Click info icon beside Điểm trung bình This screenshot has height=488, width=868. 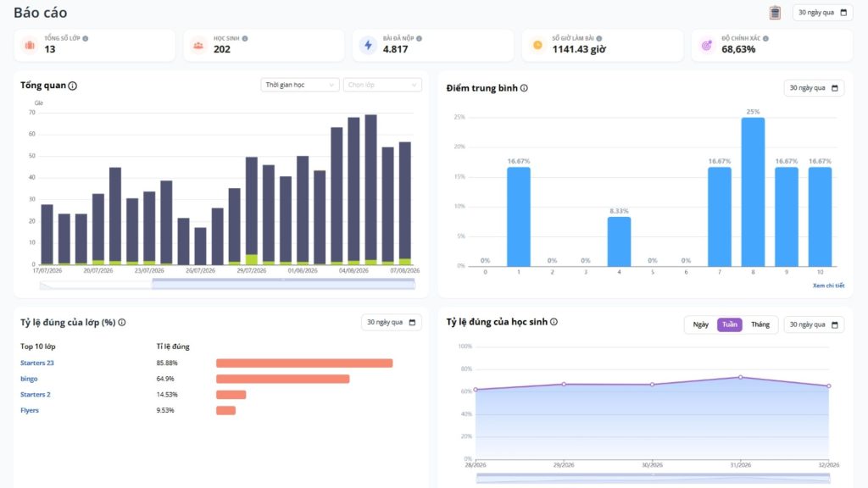(x=524, y=88)
